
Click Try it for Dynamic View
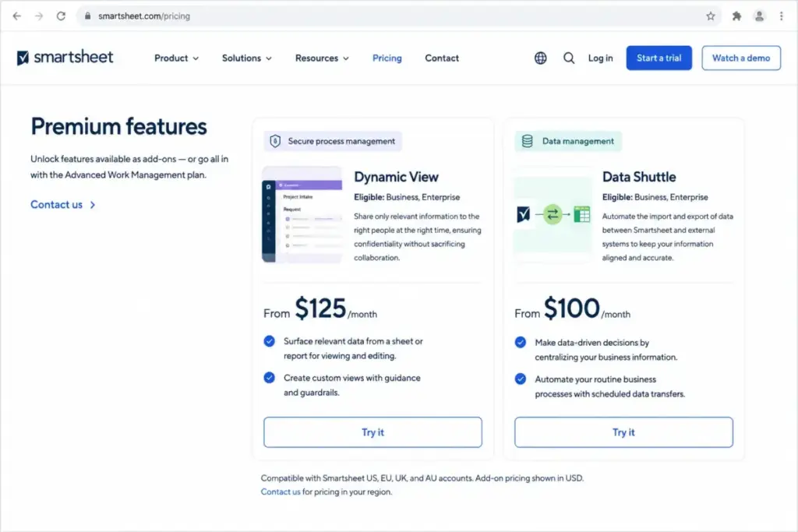tap(373, 432)
